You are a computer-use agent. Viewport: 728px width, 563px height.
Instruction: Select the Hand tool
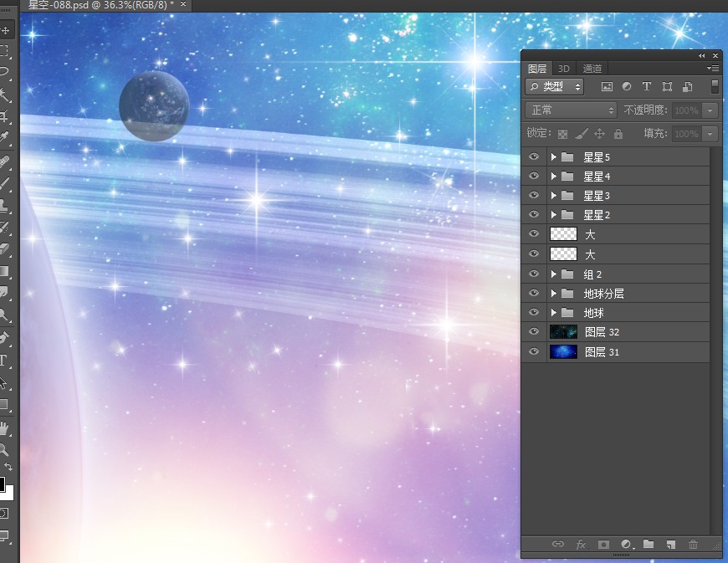click(x=5, y=428)
